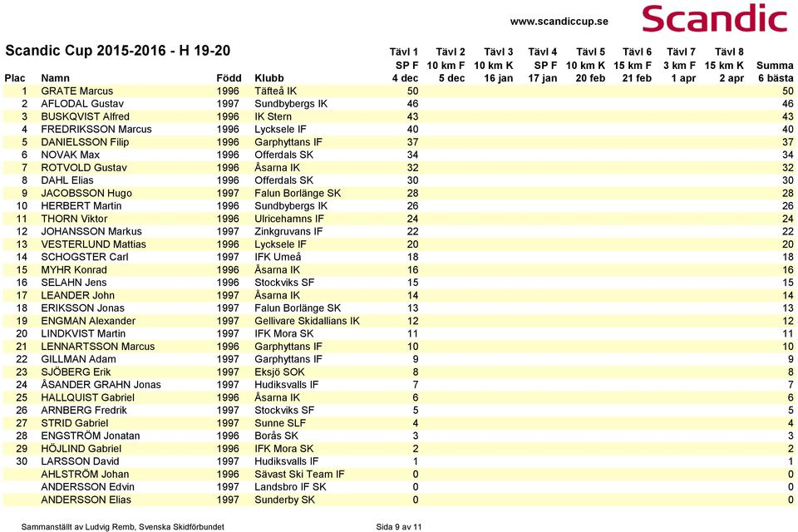This screenshot has height=532, width=798.
Task: Select the title 'Scandic Cup 2015-2016 - H 19-20'
Action: tap(117, 51)
